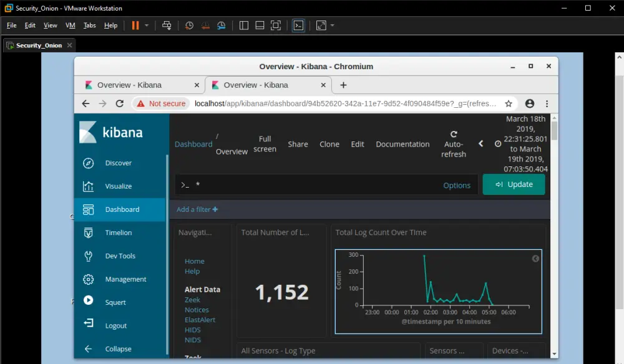
Task: Add a filter
Action: click(197, 209)
